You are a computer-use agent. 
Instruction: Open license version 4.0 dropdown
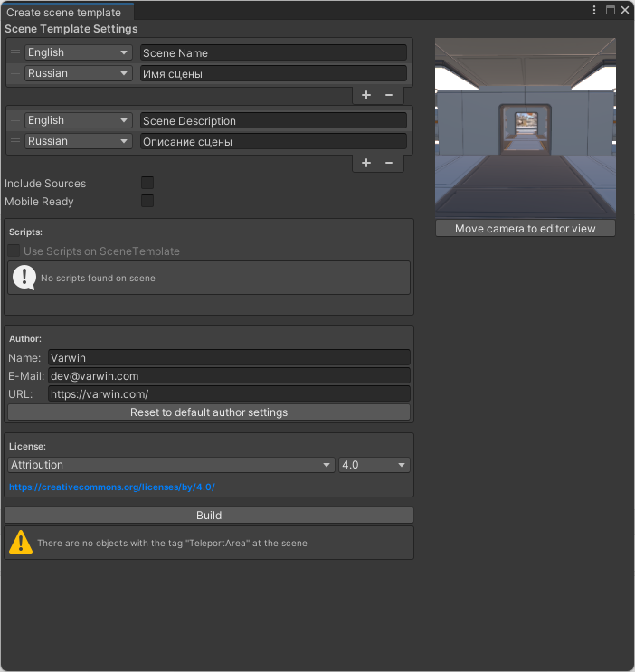coord(374,465)
